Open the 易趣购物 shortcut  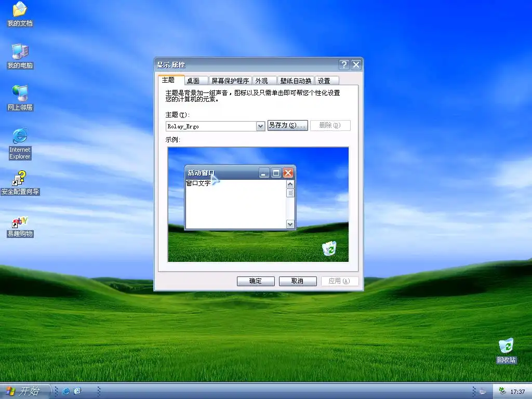(20, 227)
